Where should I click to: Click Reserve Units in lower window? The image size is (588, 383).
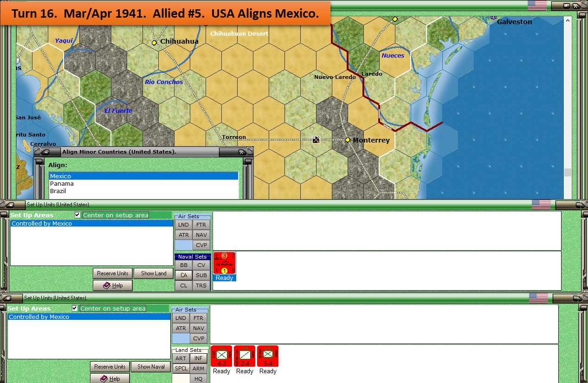pyautogui.click(x=110, y=367)
